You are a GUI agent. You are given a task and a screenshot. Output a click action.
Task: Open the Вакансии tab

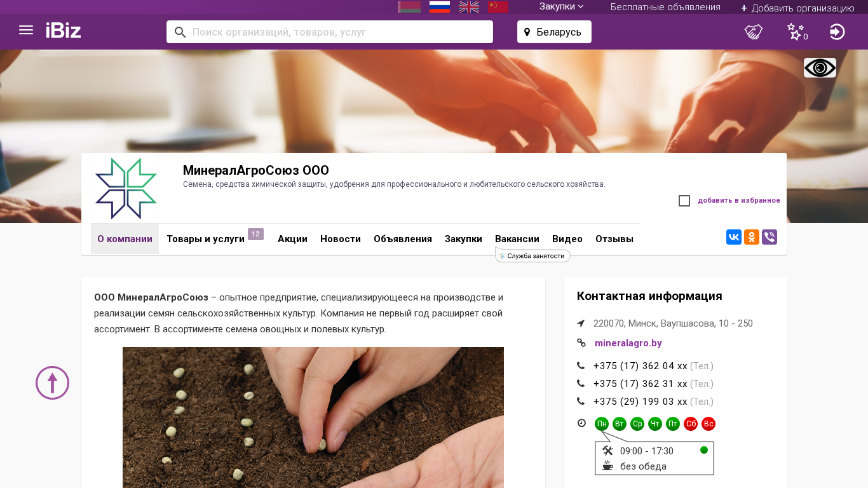[x=517, y=239]
